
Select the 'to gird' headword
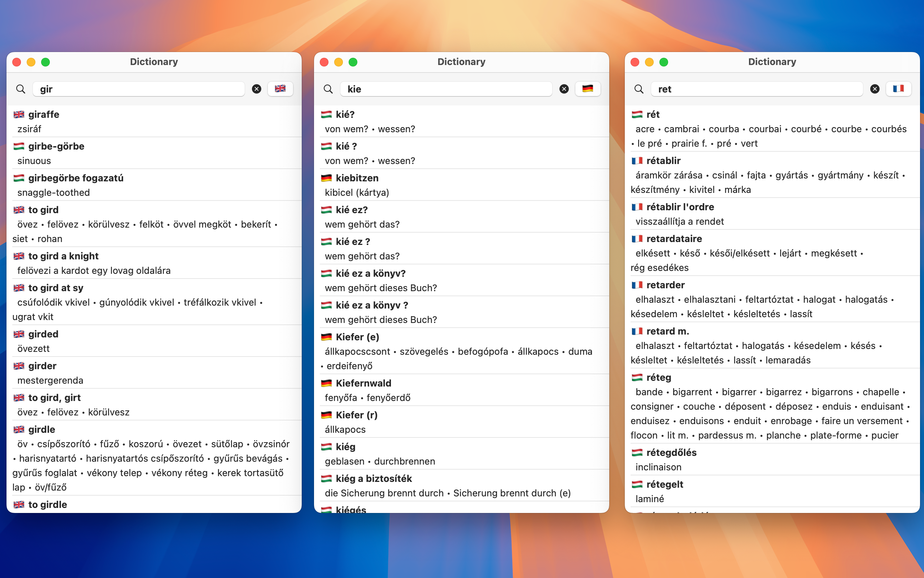pyautogui.click(x=43, y=210)
